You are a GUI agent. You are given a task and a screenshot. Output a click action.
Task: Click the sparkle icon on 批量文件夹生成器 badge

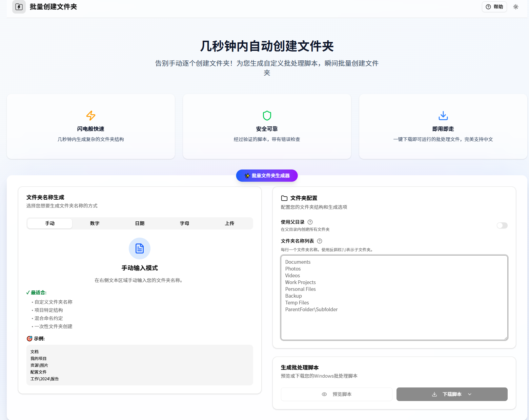pos(247,176)
